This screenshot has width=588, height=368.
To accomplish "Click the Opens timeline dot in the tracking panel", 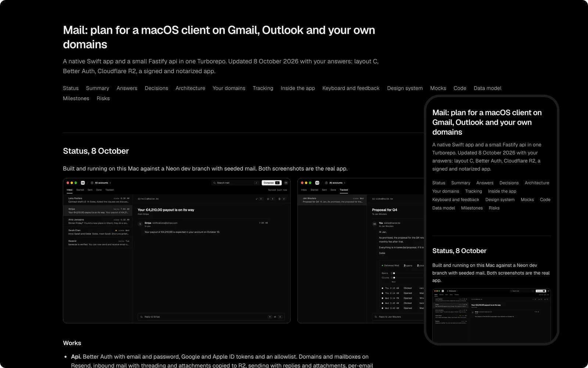I will coord(394,273).
